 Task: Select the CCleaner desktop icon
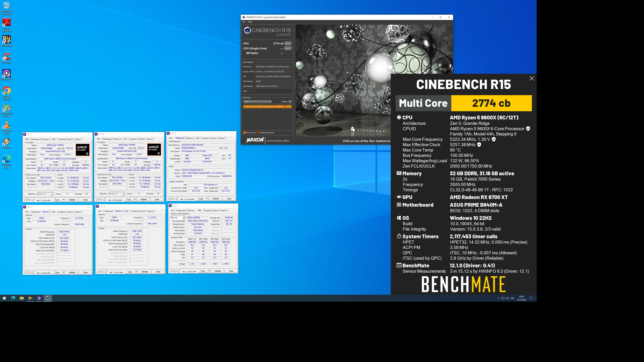[7, 58]
